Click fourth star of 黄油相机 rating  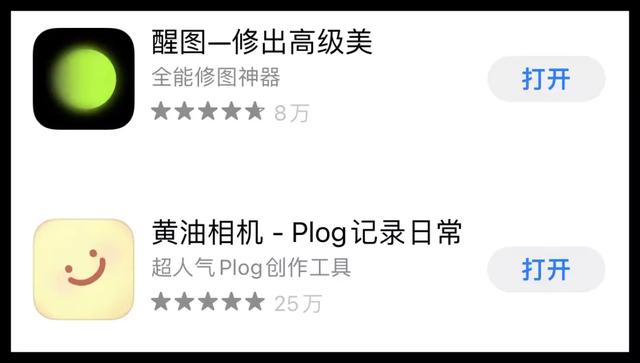point(231,302)
